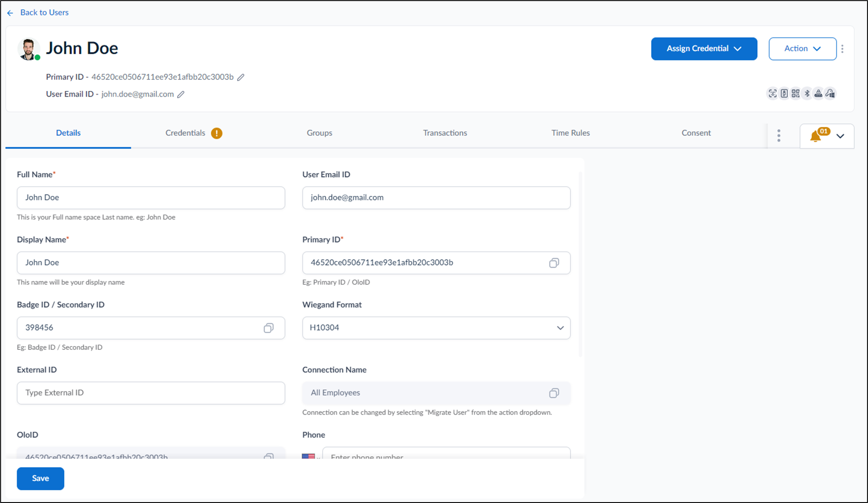The height and width of the screenshot is (503, 868).
Task: Copy the Connection Name value
Action: pos(554,393)
